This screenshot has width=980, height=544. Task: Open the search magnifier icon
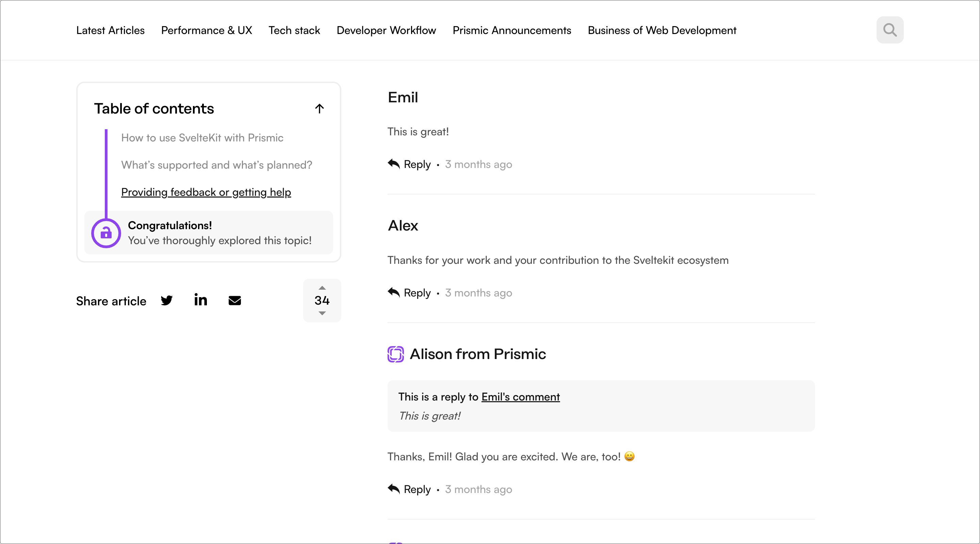889,30
